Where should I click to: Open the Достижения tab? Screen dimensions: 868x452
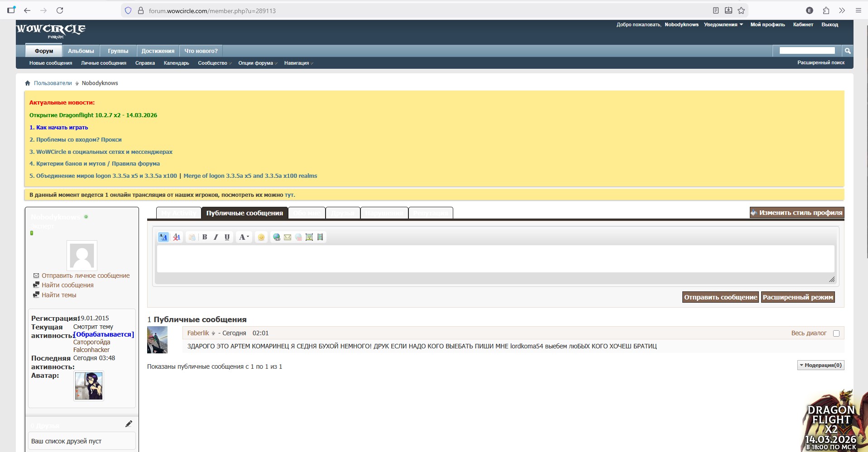click(158, 51)
